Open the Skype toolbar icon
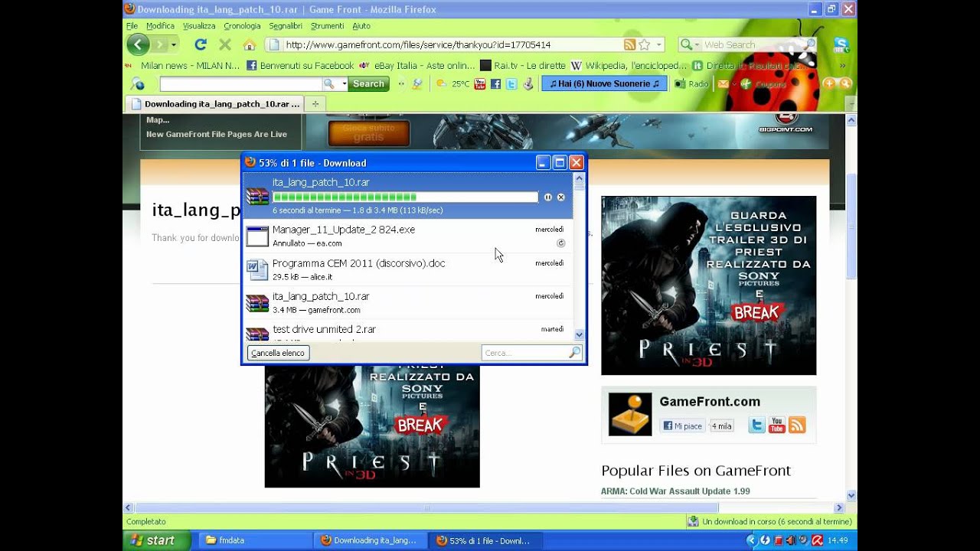The image size is (980, 551). [x=841, y=44]
